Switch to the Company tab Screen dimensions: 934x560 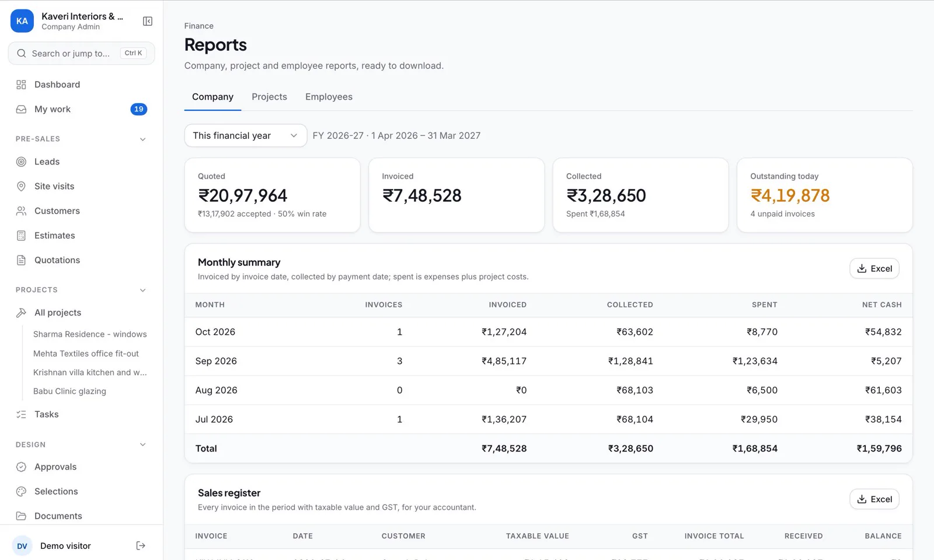tap(212, 97)
